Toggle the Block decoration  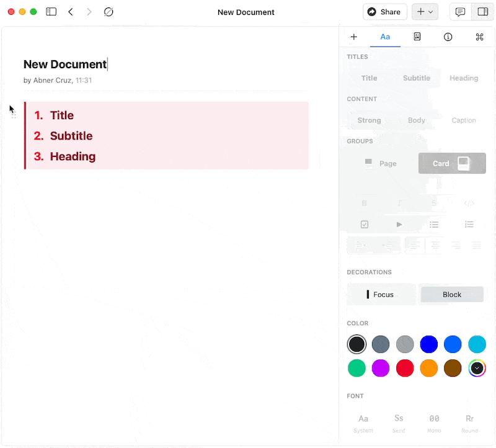452,294
